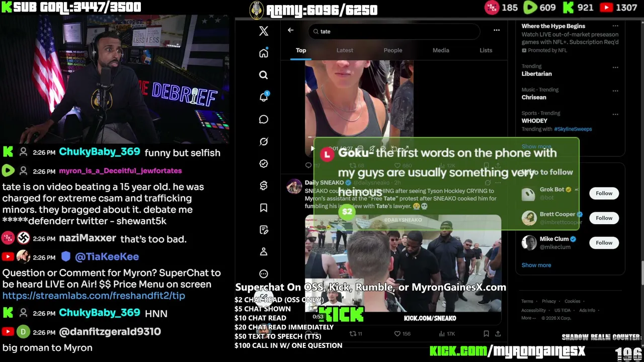
Task: Follow Grok Bot
Action: 604,193
